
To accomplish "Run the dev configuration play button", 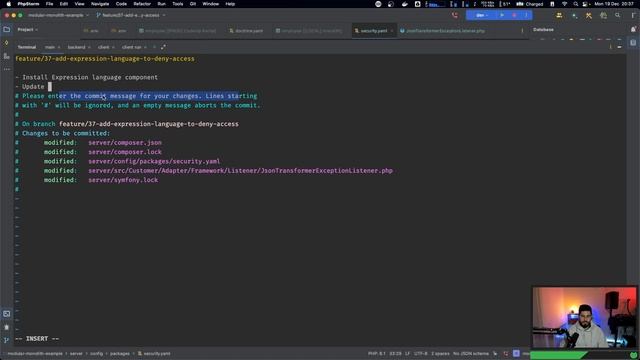I will [x=502, y=15].
